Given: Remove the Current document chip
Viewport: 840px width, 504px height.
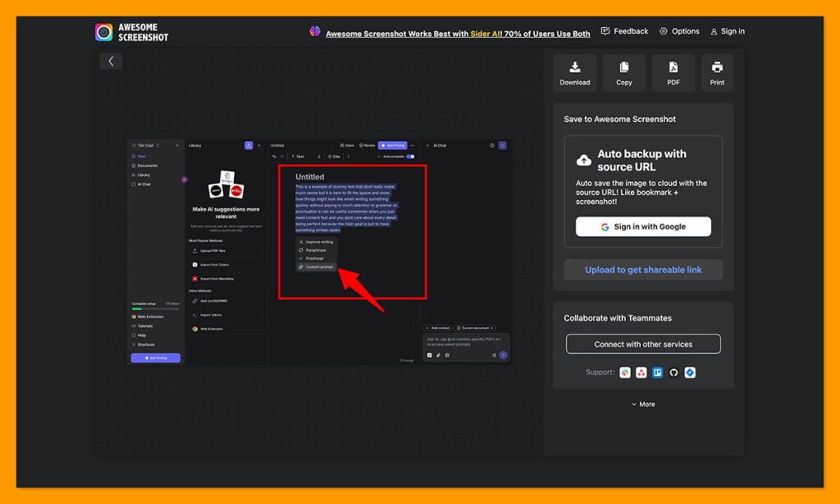Looking at the screenshot, I should point(492,328).
